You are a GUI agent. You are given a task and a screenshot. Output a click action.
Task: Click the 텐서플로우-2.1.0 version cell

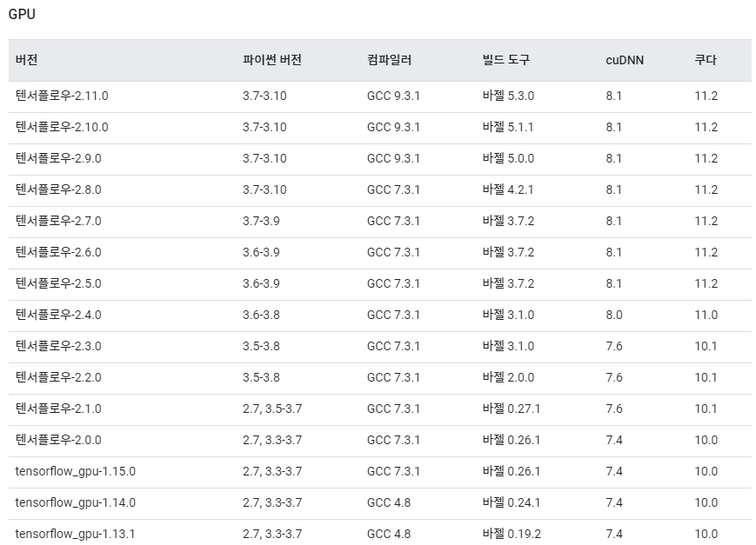click(x=58, y=409)
